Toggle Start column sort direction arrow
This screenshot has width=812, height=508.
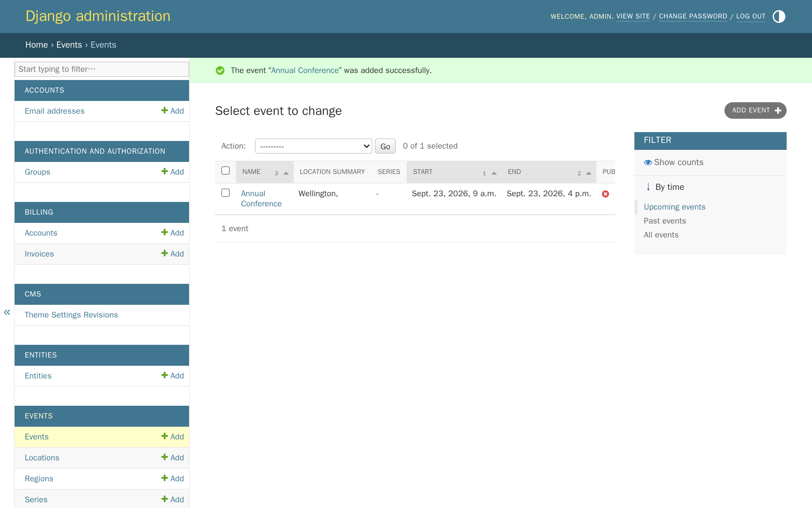point(494,173)
